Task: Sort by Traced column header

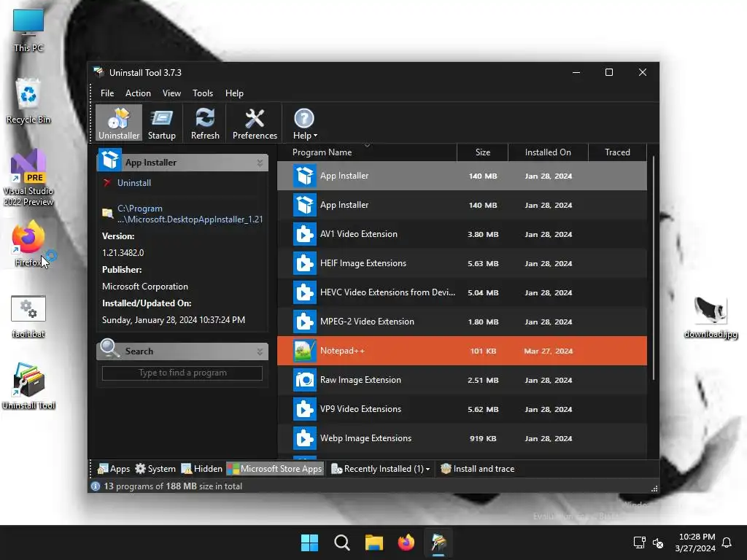Action: [x=617, y=152]
